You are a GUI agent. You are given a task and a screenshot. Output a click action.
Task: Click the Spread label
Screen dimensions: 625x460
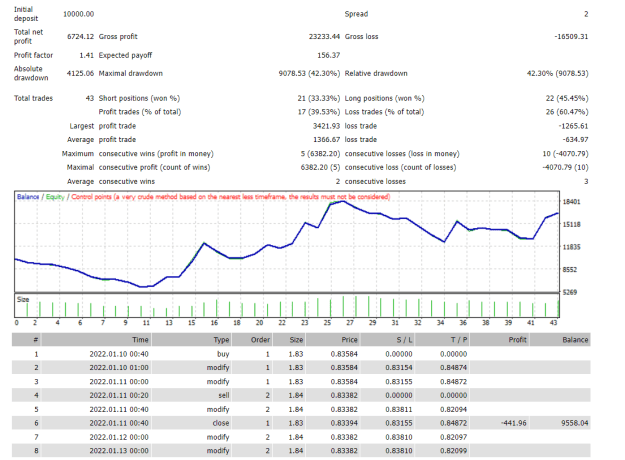point(356,14)
